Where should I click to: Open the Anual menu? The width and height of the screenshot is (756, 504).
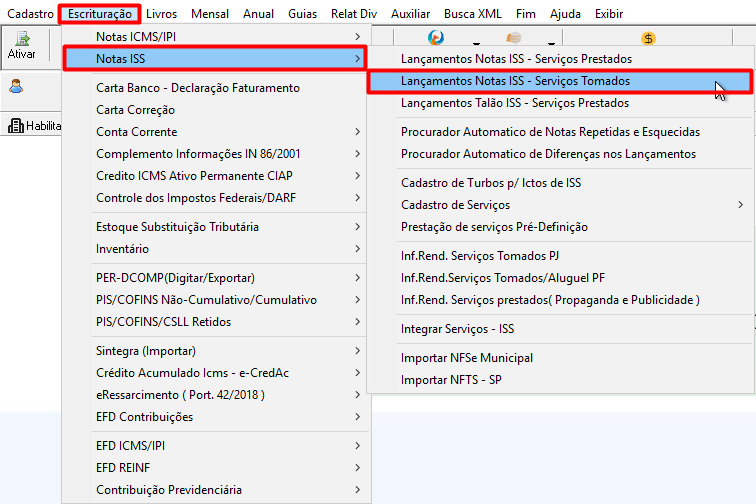pyautogui.click(x=258, y=14)
